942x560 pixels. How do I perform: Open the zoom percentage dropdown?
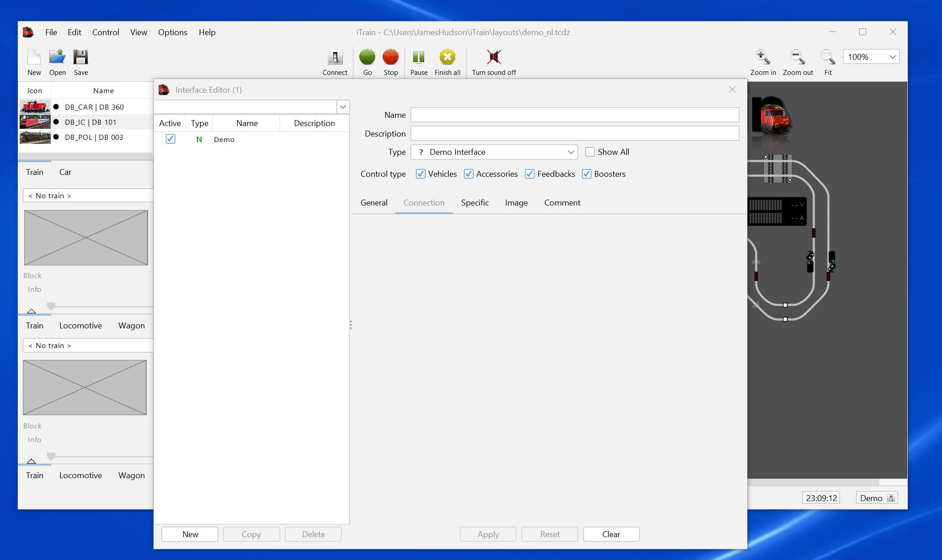[892, 57]
